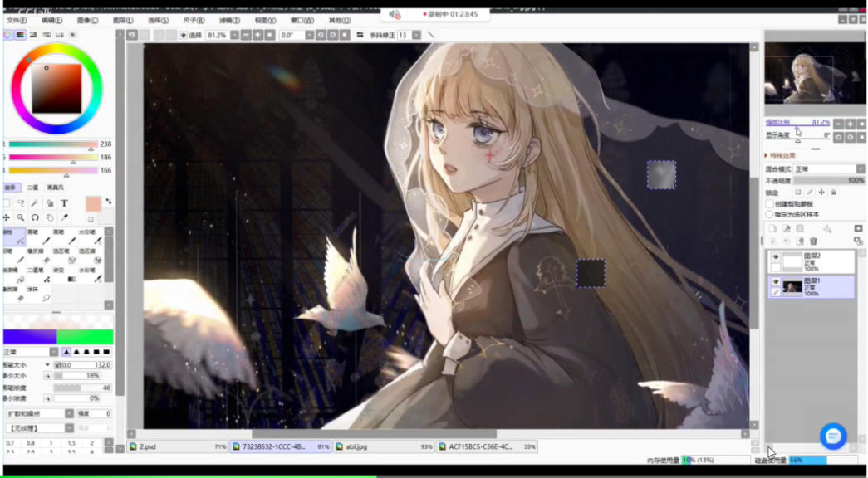Zoom in using toolbar plus button
This screenshot has height=478, width=868.
(257, 35)
